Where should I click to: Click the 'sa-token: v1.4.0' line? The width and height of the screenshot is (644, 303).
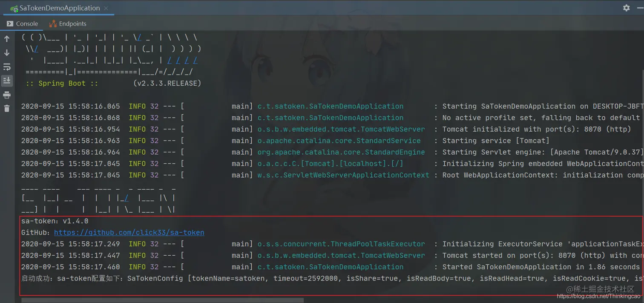click(x=55, y=221)
